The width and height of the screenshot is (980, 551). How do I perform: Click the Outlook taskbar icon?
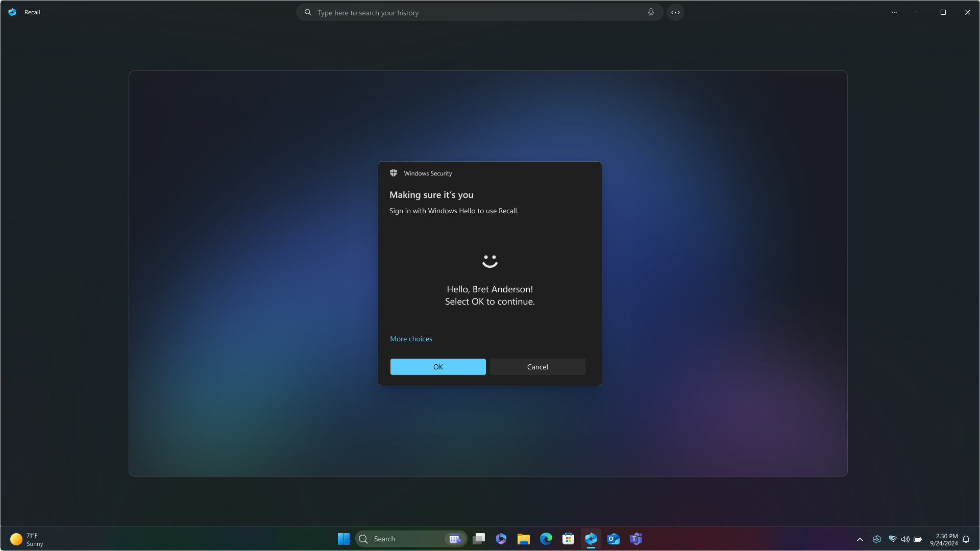click(612, 539)
